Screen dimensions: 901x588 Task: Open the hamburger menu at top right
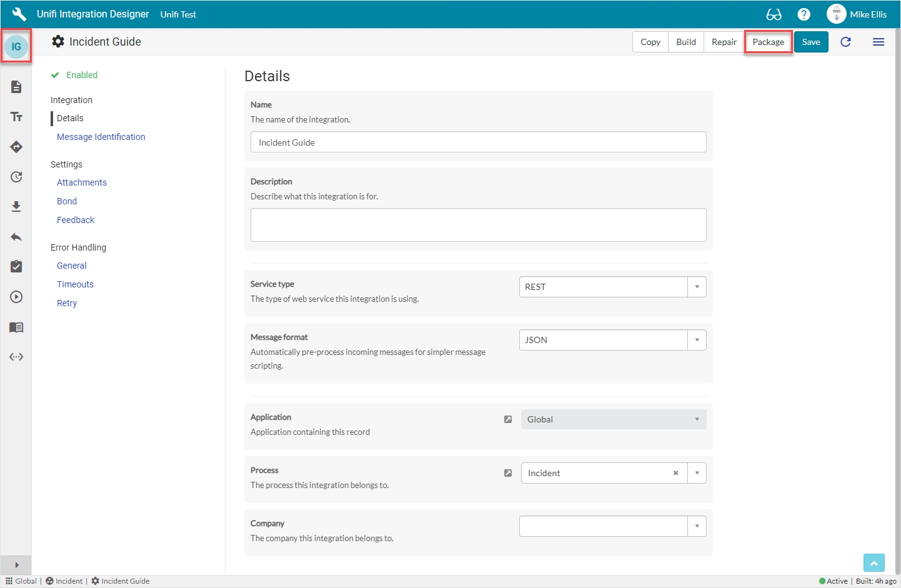878,42
